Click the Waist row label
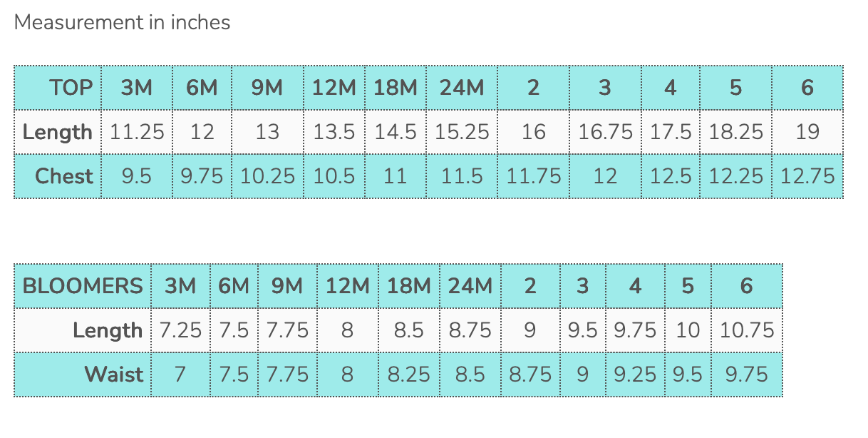The width and height of the screenshot is (868, 438). [x=114, y=374]
